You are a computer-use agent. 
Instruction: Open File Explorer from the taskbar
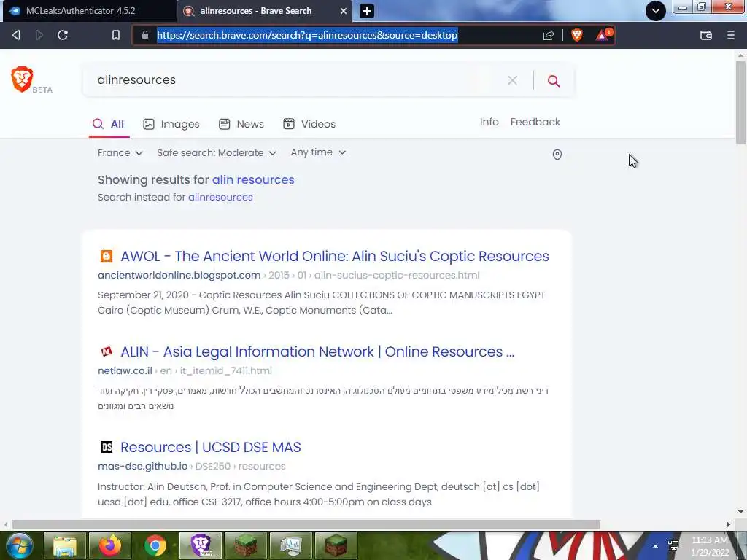pyautogui.click(x=65, y=545)
